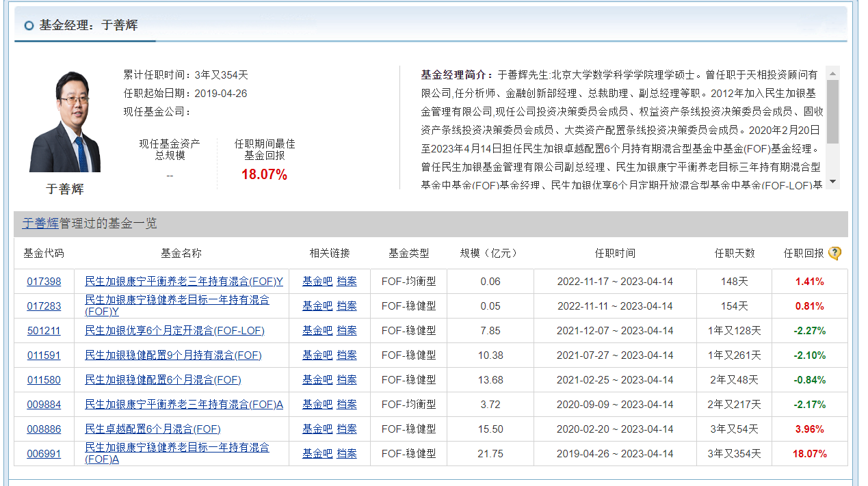Click the 任职回报 column header
Image resolution: width=868 pixels, height=486 pixels.
[x=803, y=254]
